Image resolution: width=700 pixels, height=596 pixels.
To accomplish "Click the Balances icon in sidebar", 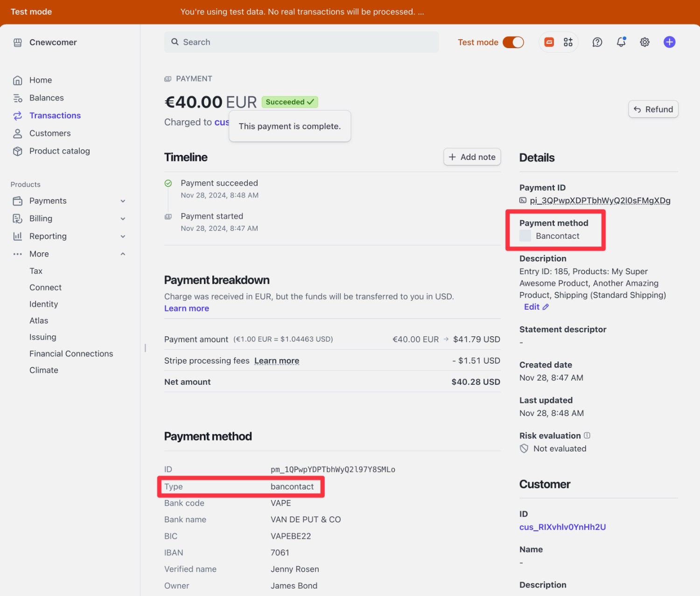I will (18, 98).
